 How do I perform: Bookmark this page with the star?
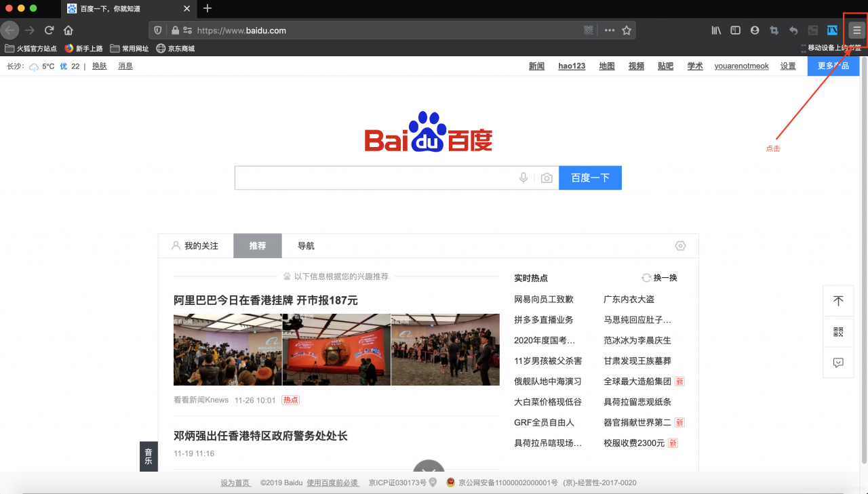click(x=627, y=30)
